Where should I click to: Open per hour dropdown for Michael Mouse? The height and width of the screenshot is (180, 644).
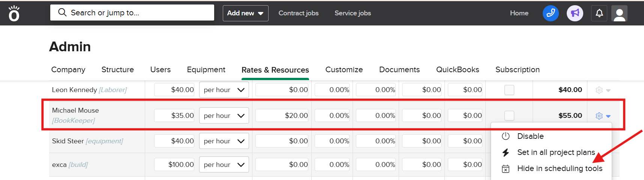click(x=224, y=116)
